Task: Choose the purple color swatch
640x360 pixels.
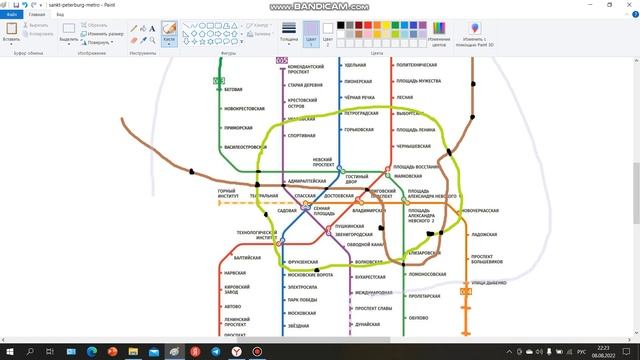Action: coord(422,25)
